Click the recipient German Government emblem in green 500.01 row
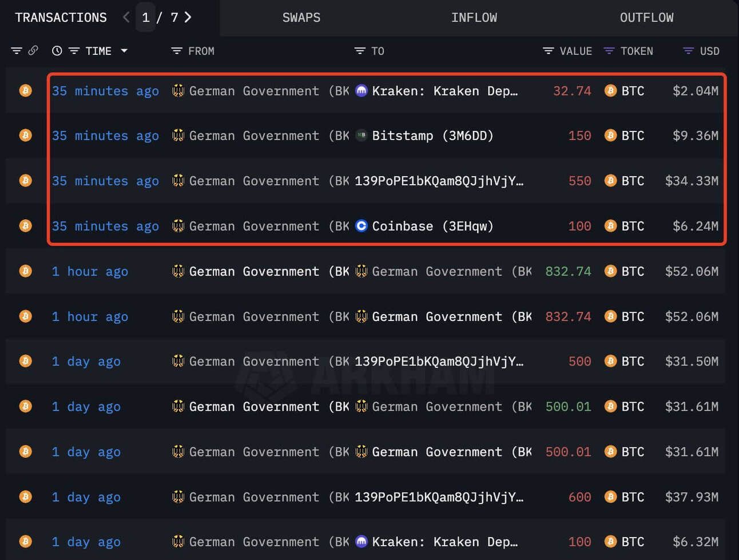Viewport: 739px width, 560px height. point(361,406)
